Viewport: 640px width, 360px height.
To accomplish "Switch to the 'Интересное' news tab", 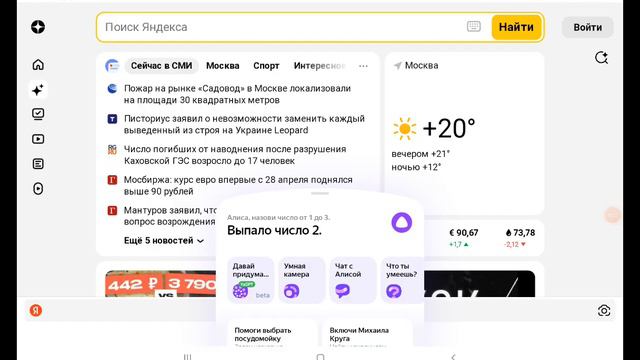I will pyautogui.click(x=320, y=66).
